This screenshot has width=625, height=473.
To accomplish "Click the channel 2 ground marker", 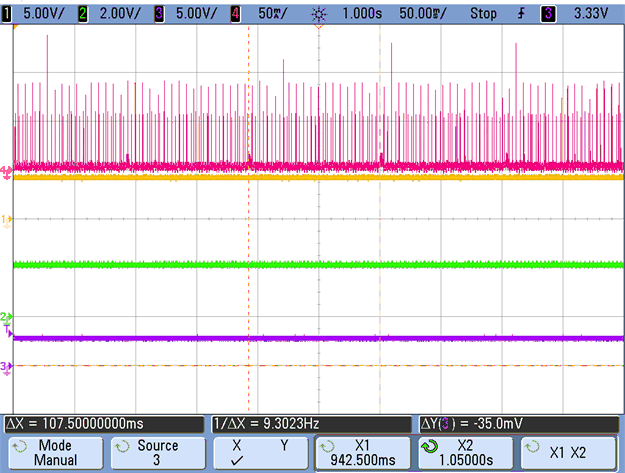I will [x=6, y=318].
